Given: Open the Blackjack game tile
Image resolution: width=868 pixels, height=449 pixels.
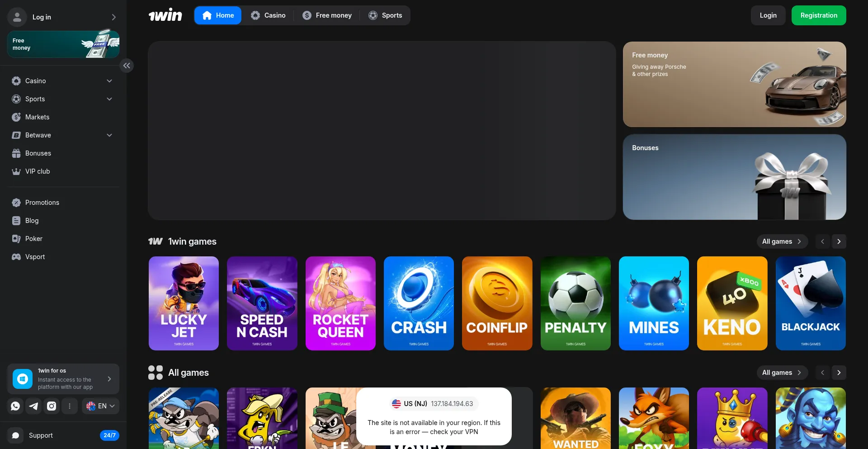Looking at the screenshot, I should point(811,303).
